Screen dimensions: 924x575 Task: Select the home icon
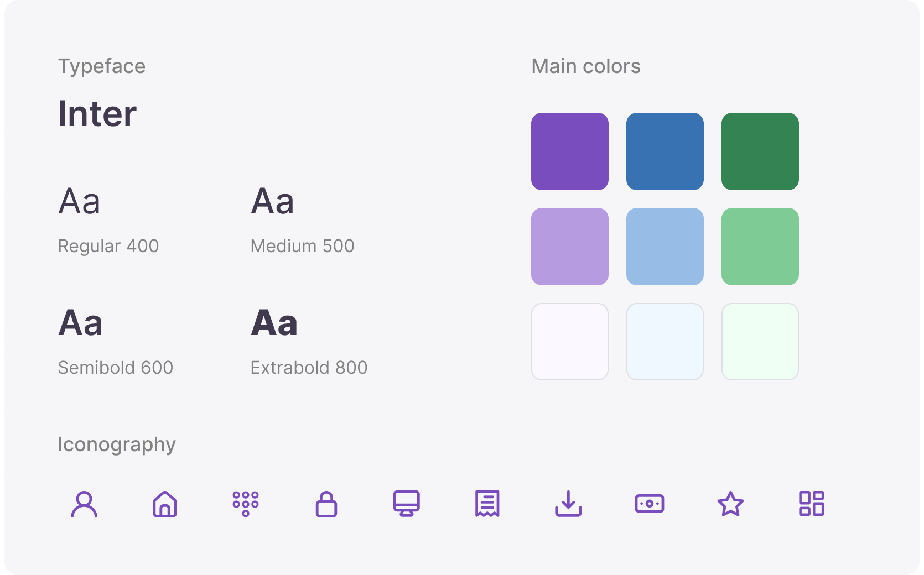[x=165, y=504]
